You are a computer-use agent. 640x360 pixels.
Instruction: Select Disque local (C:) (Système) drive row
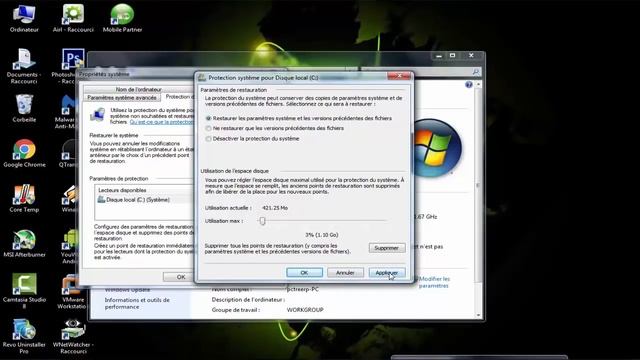click(145, 200)
